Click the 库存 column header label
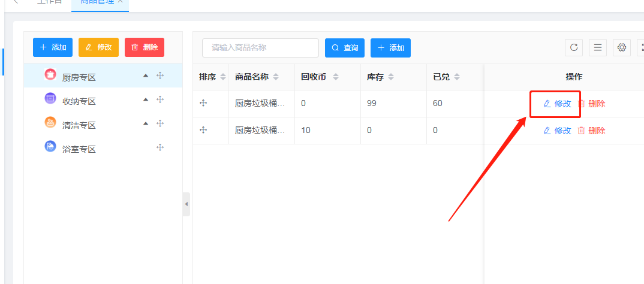 pyautogui.click(x=375, y=77)
